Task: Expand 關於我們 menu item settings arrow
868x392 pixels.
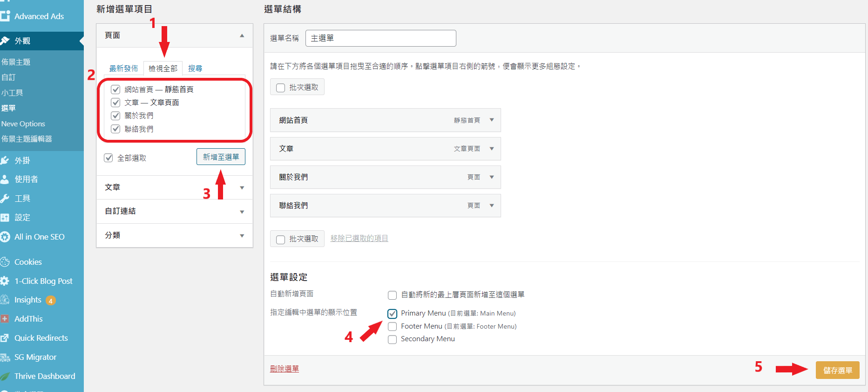Action: (x=492, y=177)
